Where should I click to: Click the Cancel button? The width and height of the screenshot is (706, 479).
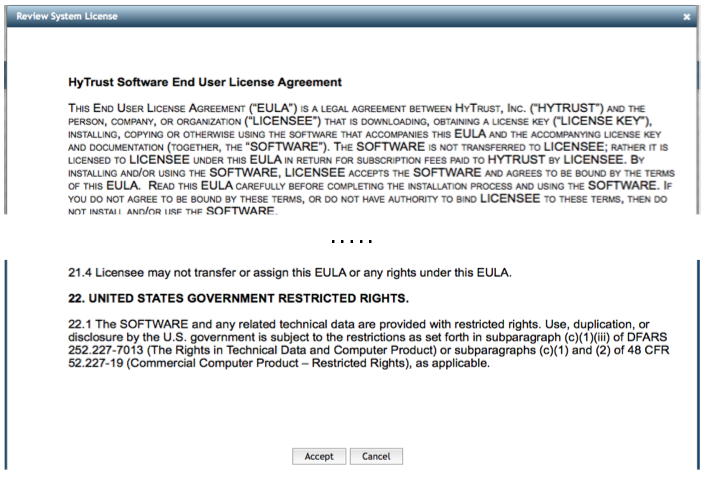pyautogui.click(x=376, y=456)
